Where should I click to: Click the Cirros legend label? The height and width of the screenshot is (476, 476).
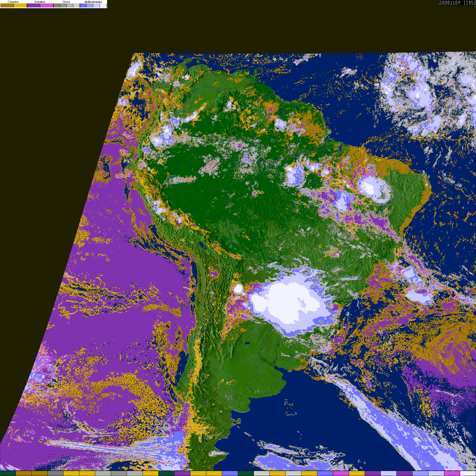(x=66, y=2)
